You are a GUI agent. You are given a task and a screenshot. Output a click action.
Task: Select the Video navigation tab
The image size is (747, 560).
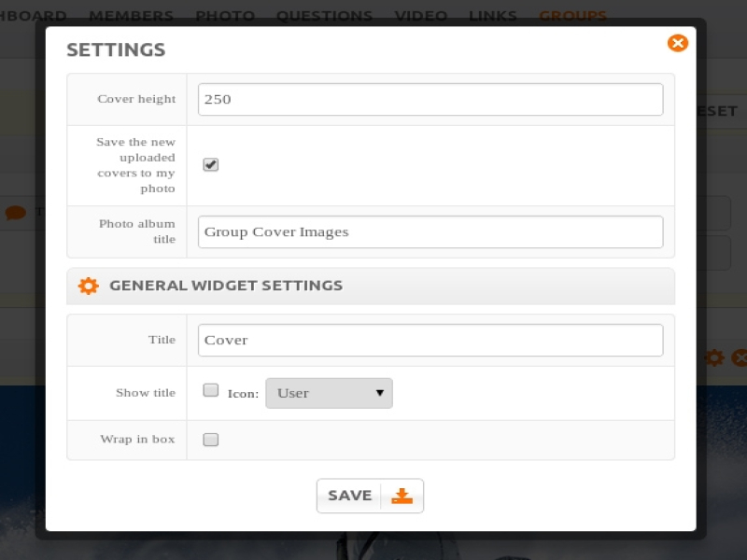(x=420, y=16)
